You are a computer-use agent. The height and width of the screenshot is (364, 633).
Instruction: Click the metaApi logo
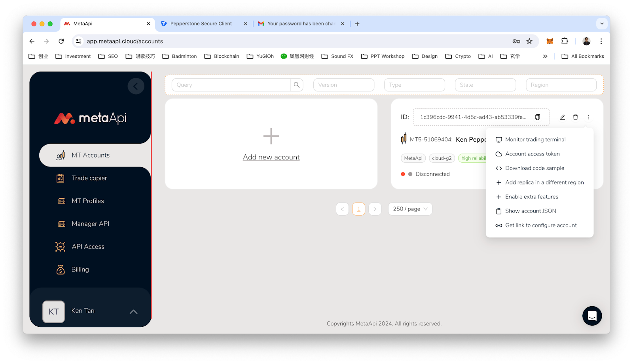[90, 118]
